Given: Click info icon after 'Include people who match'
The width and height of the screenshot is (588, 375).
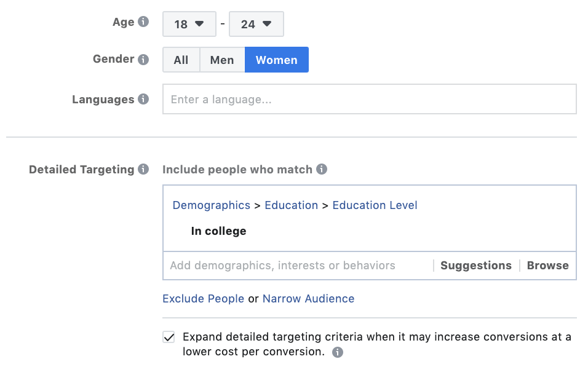Looking at the screenshot, I should pyautogui.click(x=322, y=169).
